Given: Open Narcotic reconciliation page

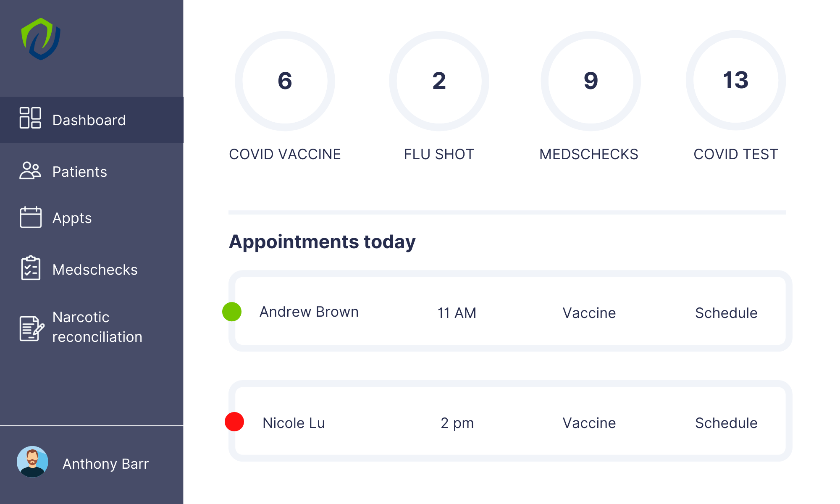Looking at the screenshot, I should (x=97, y=327).
